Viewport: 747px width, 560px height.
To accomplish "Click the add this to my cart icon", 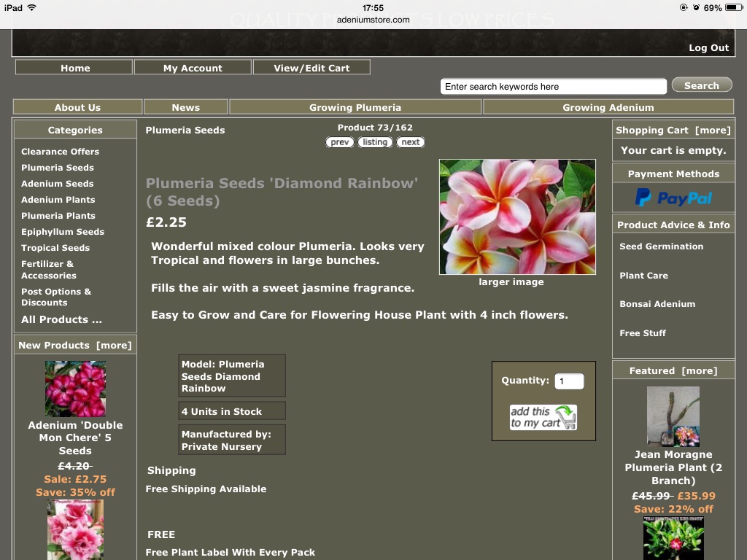I will (x=543, y=417).
